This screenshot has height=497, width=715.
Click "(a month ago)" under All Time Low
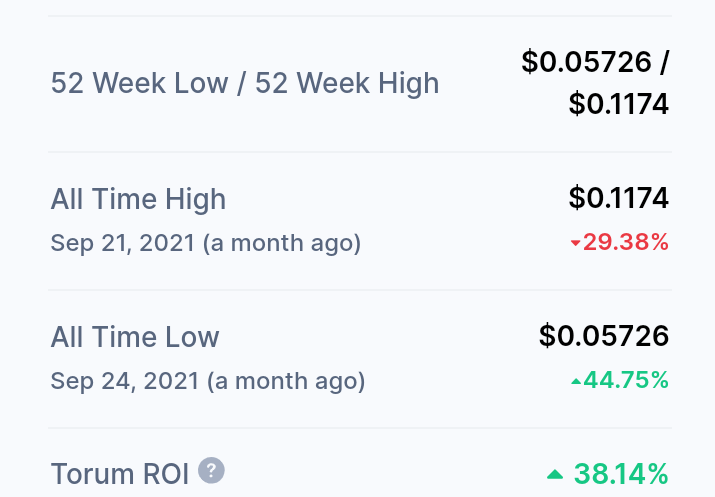[286, 382]
